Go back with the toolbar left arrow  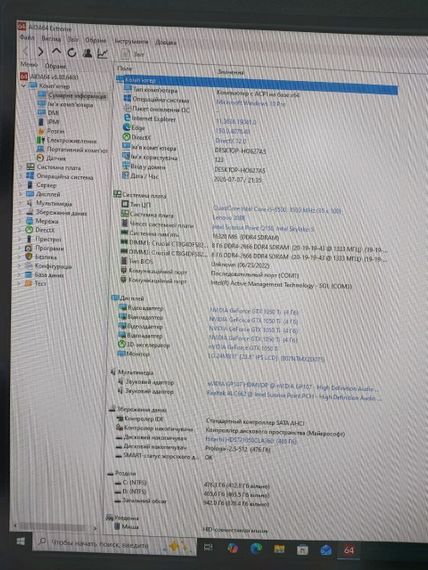26,51
